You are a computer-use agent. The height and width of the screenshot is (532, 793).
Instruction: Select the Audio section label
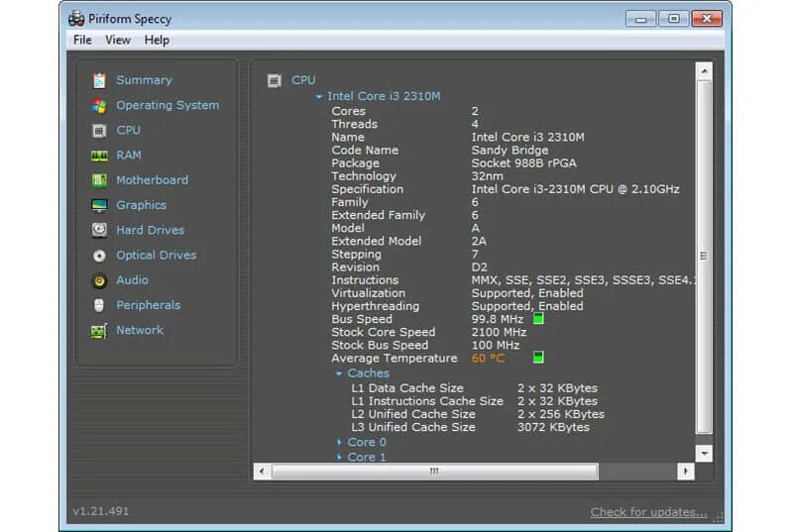pyautogui.click(x=133, y=280)
